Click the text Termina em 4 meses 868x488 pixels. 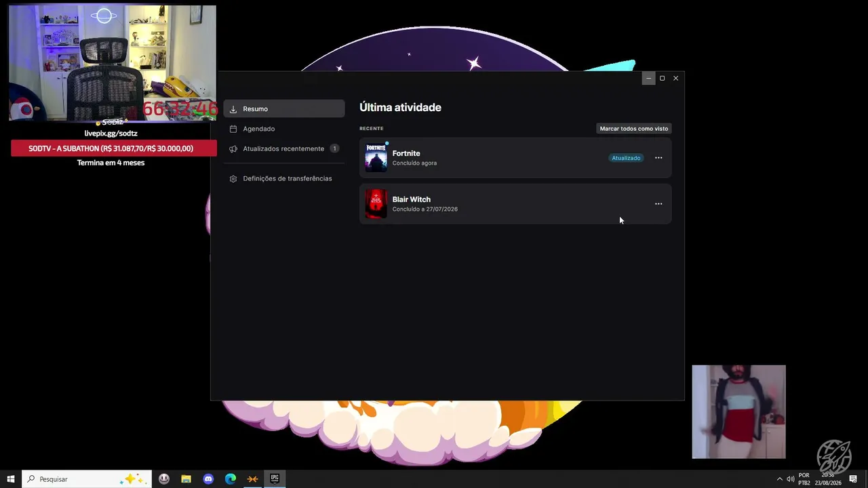point(111,163)
